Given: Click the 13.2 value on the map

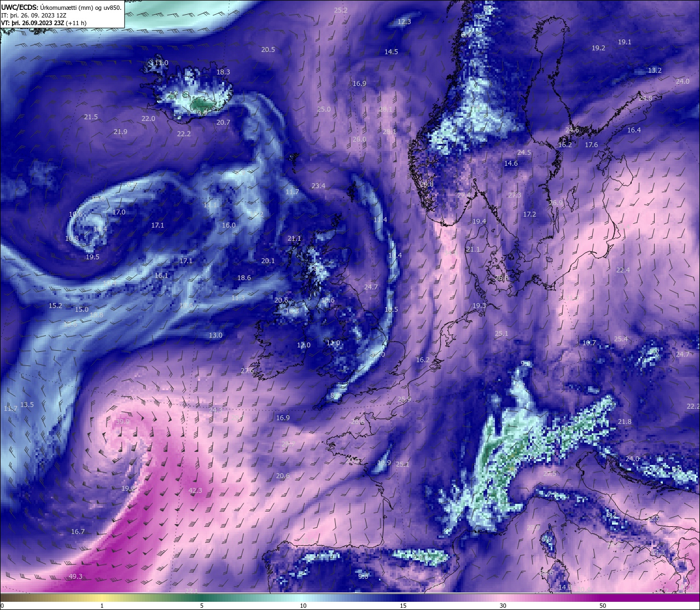Looking at the screenshot, I should coord(655,71).
